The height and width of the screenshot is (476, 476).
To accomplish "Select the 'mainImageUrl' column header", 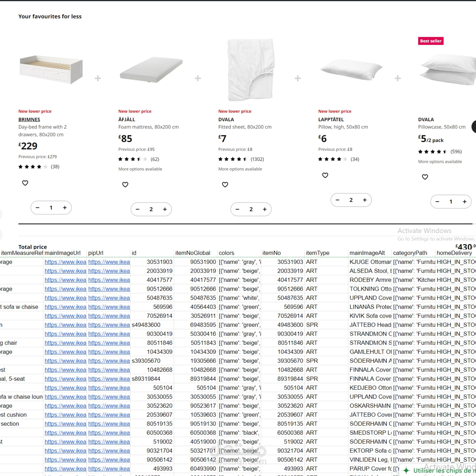I will (x=65, y=253).
